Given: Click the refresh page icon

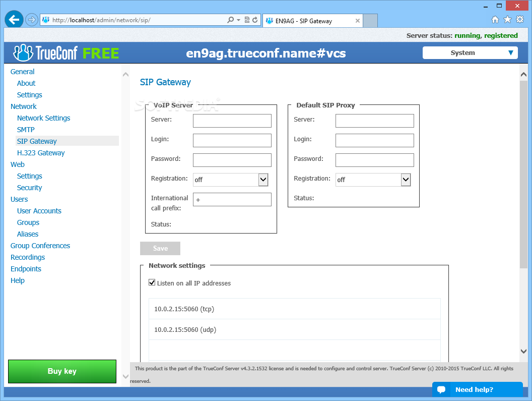Looking at the screenshot, I should [255, 20].
